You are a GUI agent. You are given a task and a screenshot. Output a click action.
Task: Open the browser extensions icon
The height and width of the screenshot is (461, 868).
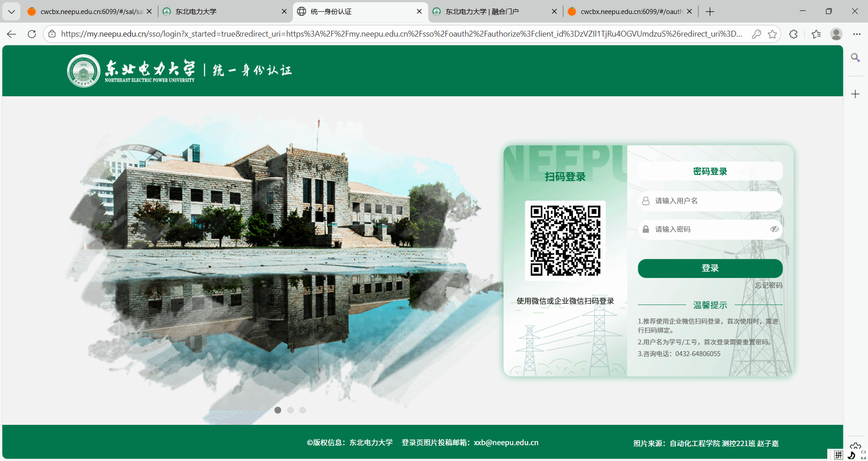click(793, 34)
